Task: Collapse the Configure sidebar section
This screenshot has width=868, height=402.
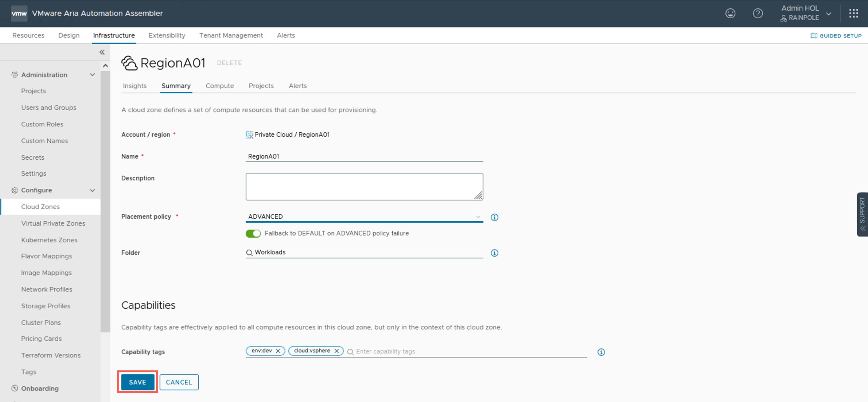Action: [x=92, y=190]
